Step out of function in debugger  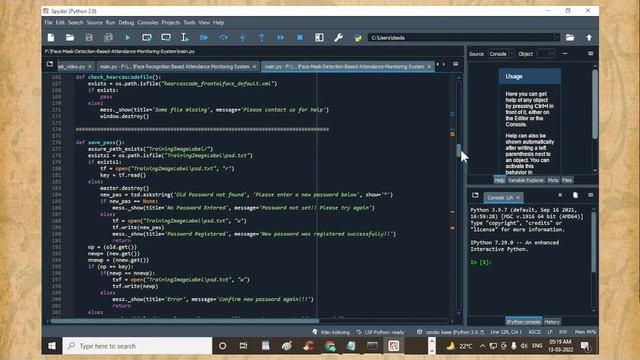point(262,38)
